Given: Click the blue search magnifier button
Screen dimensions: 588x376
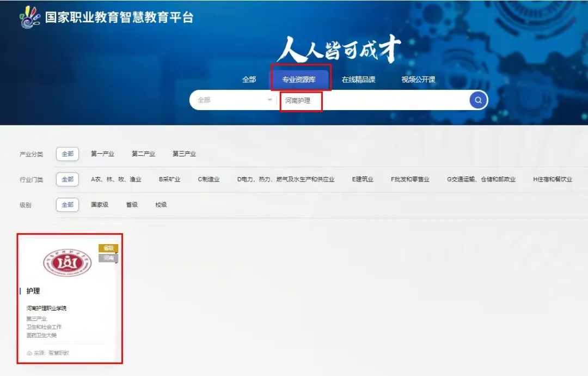Looking at the screenshot, I should tap(478, 100).
